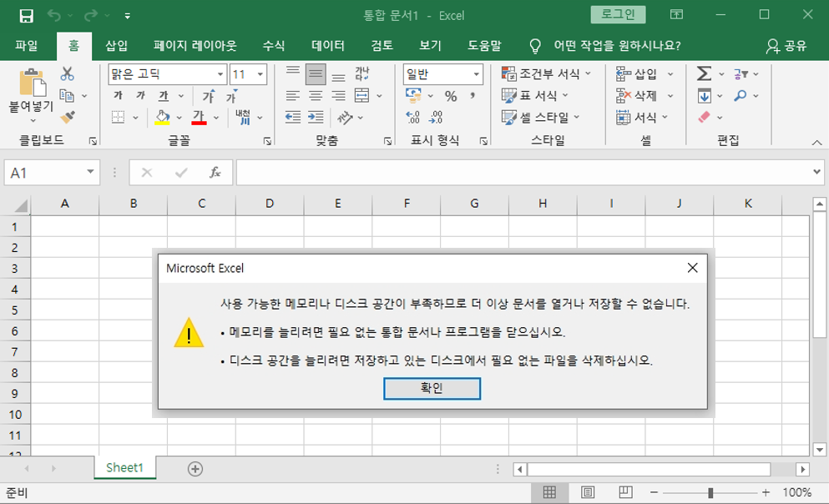Open the number format 일반 dropdown
Screen dimensions: 829x504
[x=477, y=74]
